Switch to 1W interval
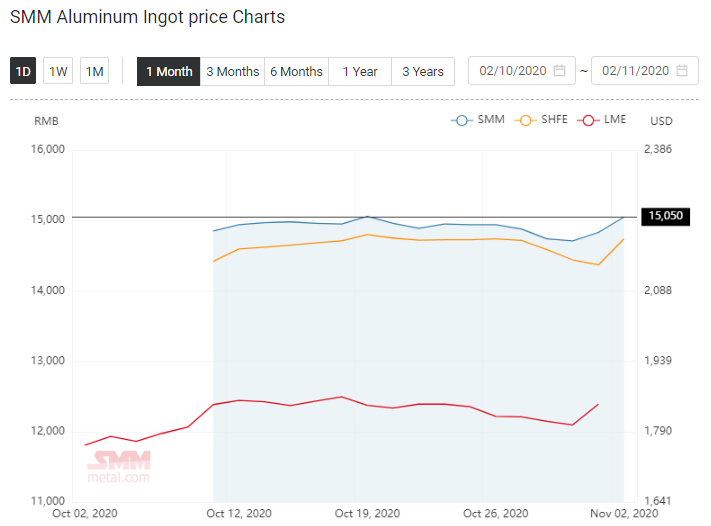 click(x=58, y=71)
